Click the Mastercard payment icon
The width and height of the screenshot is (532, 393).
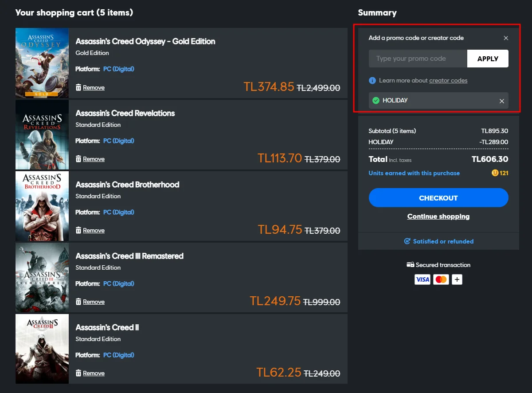[441, 279]
